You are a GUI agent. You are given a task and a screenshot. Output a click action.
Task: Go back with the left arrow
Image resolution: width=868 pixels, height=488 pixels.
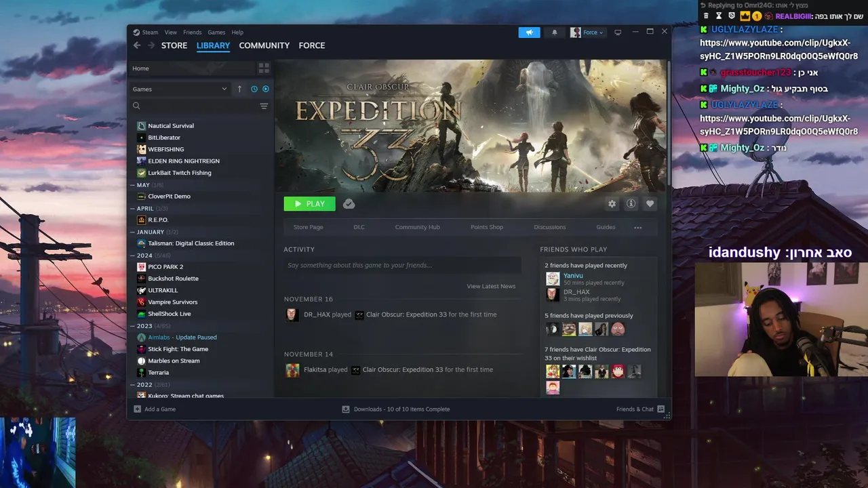click(137, 45)
